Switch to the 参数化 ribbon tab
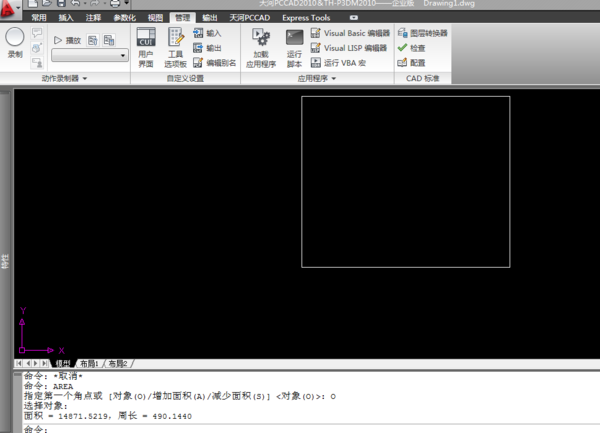Screen dimensions: 600x433 pyautogui.click(x=124, y=18)
